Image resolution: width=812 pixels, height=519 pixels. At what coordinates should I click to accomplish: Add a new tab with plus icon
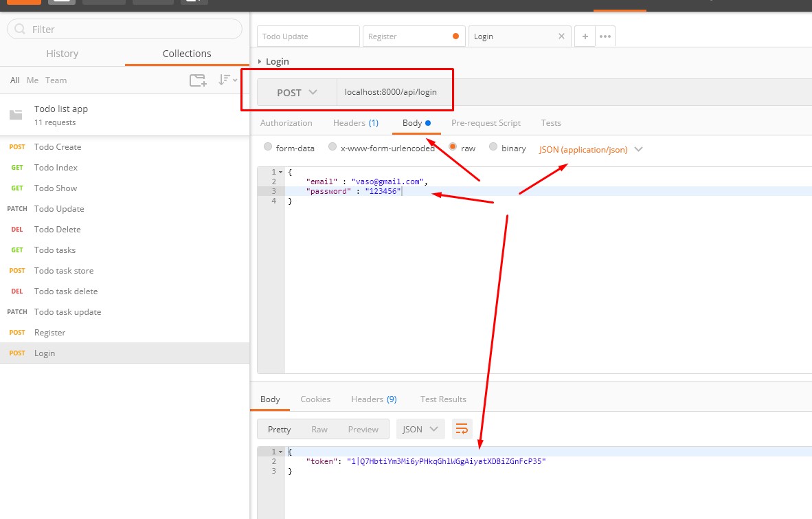tap(585, 36)
